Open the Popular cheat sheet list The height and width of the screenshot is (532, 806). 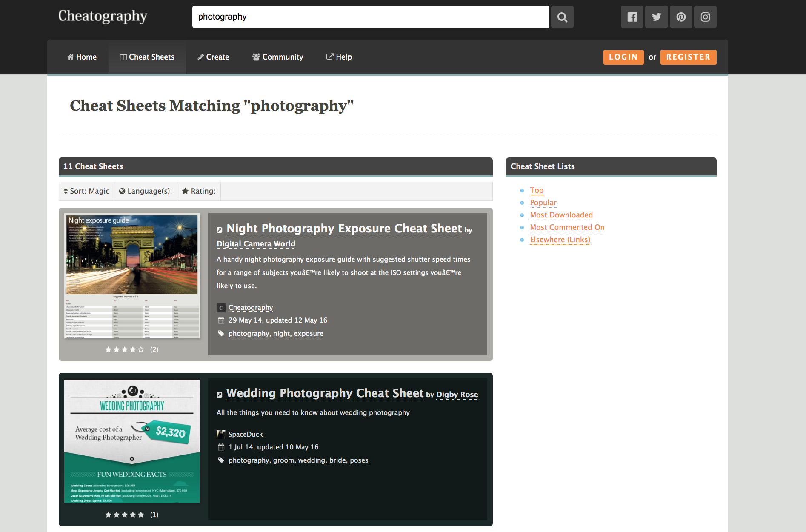coord(543,203)
